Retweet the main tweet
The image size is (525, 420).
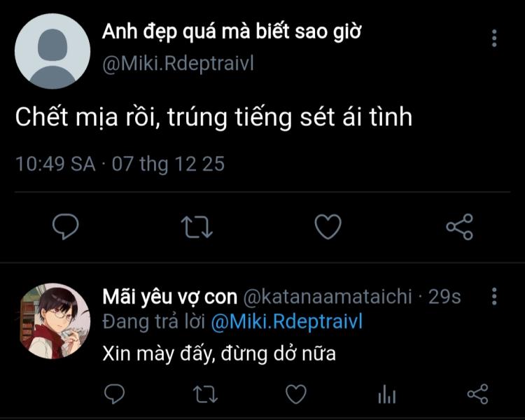point(197,226)
